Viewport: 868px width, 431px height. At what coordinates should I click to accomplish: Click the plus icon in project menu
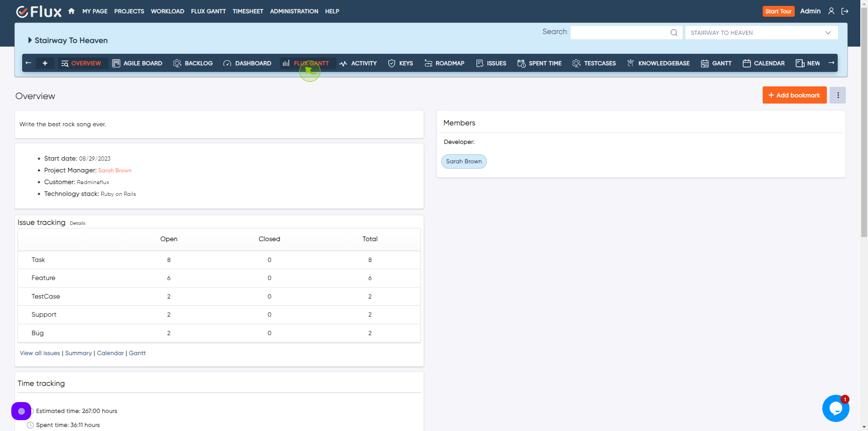coord(45,63)
